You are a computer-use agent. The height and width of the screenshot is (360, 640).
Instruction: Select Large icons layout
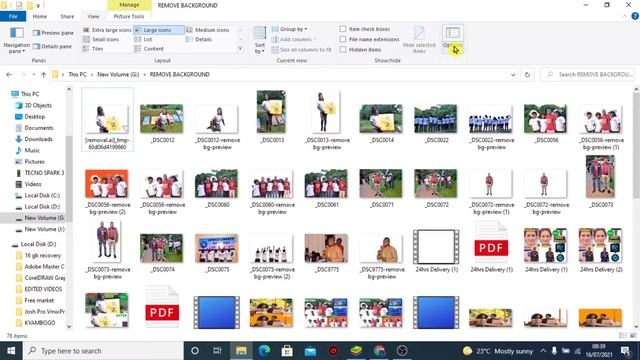click(x=158, y=30)
